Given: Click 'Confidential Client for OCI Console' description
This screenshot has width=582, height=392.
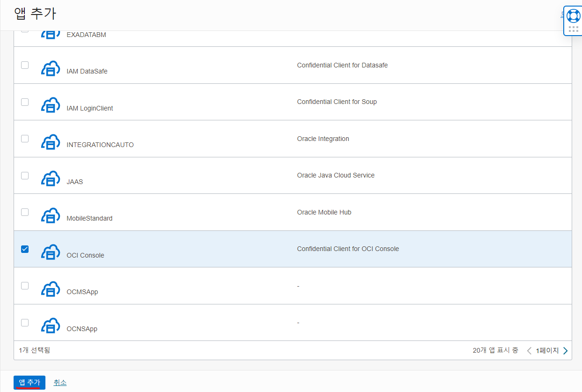Looking at the screenshot, I should (x=348, y=249).
